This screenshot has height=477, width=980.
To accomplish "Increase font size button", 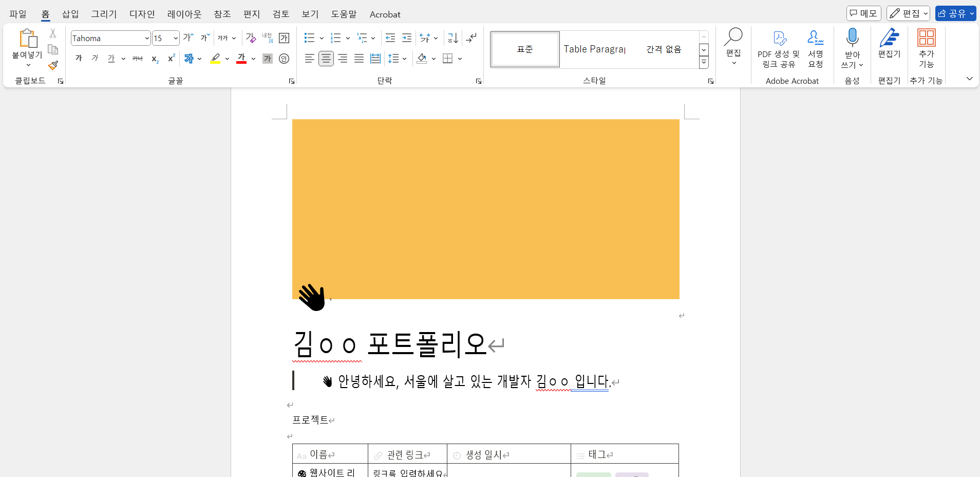I will coord(189,38).
